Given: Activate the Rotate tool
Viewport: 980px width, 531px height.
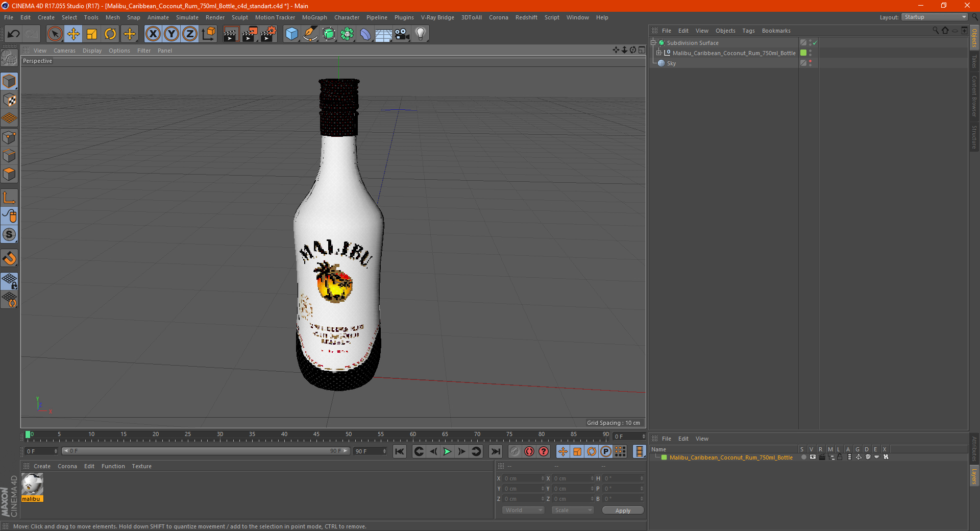Looking at the screenshot, I should tap(110, 34).
